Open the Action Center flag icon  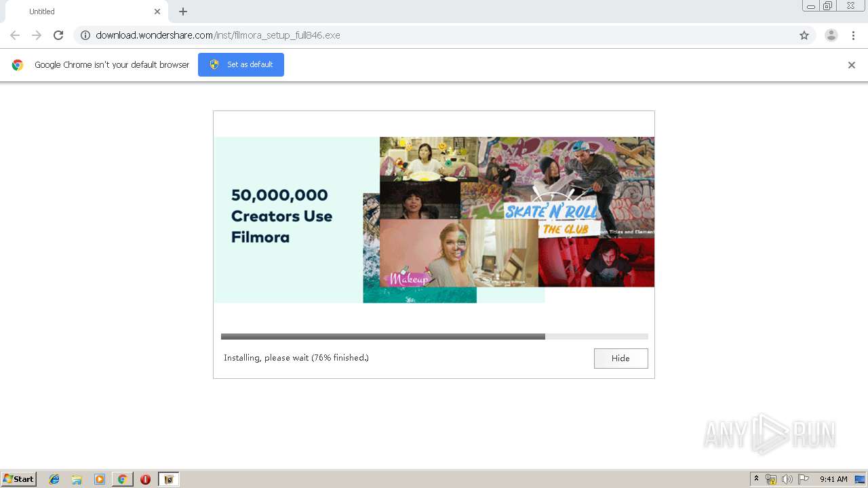coord(804,479)
